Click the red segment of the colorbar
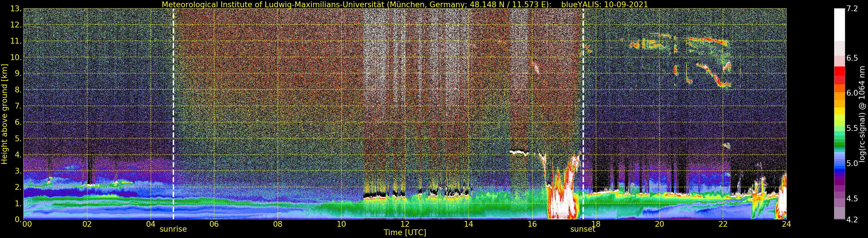This screenshot has width=868, height=238. (x=839, y=71)
